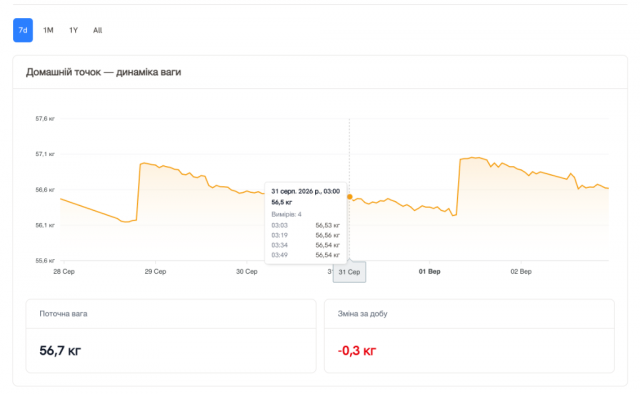
Task: Click the 01 Вер axis label
Action: pyautogui.click(x=429, y=272)
